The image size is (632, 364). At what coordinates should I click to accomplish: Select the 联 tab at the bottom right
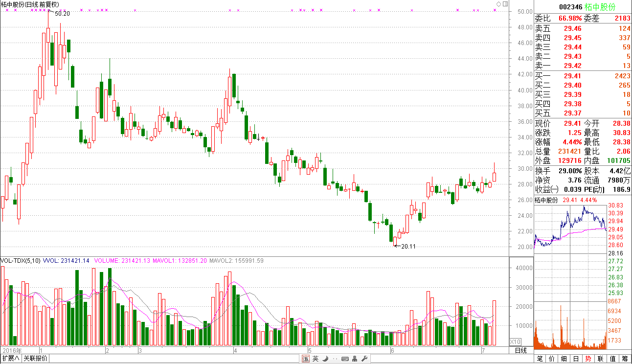[600, 359]
